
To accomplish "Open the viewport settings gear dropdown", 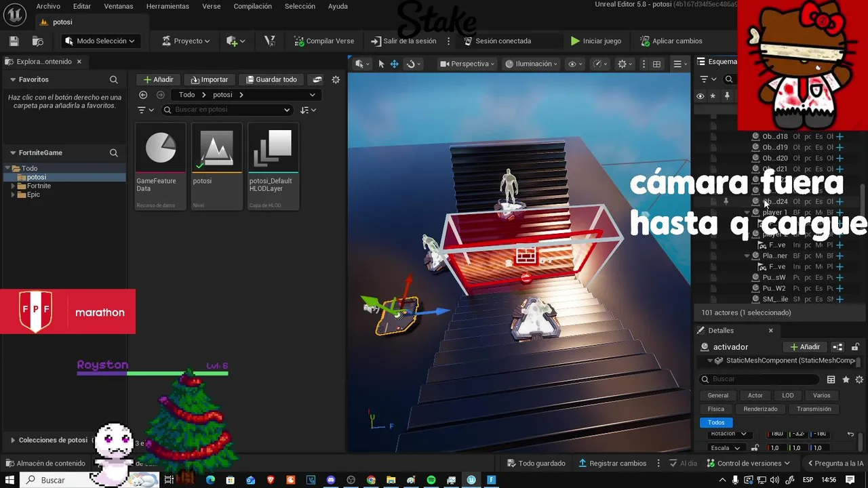I will pyautogui.click(x=625, y=64).
